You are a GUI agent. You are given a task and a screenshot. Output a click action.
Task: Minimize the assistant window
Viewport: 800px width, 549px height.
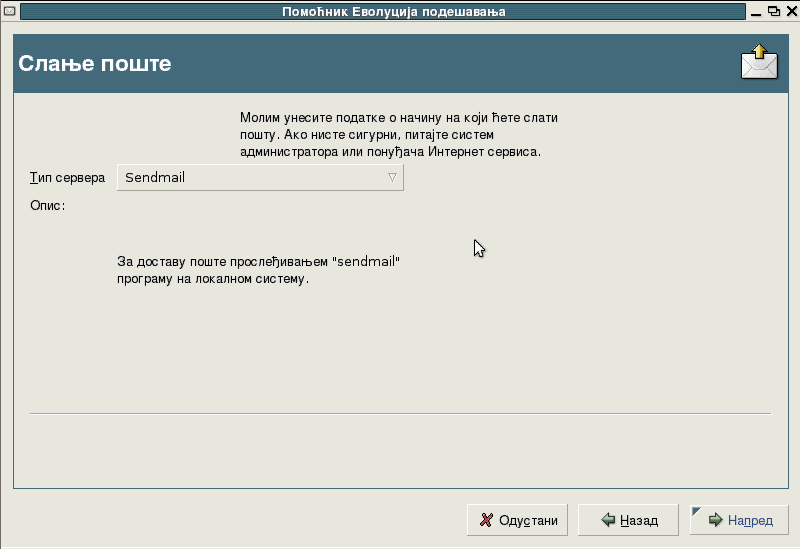pyautogui.click(x=756, y=11)
